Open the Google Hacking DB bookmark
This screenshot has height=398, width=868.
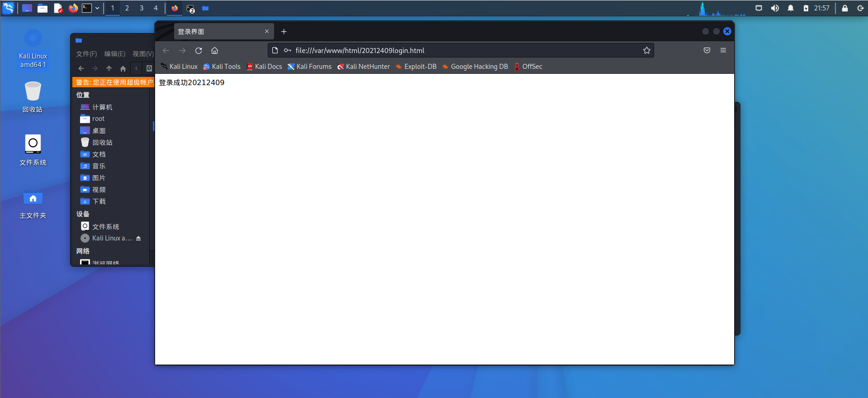(474, 67)
